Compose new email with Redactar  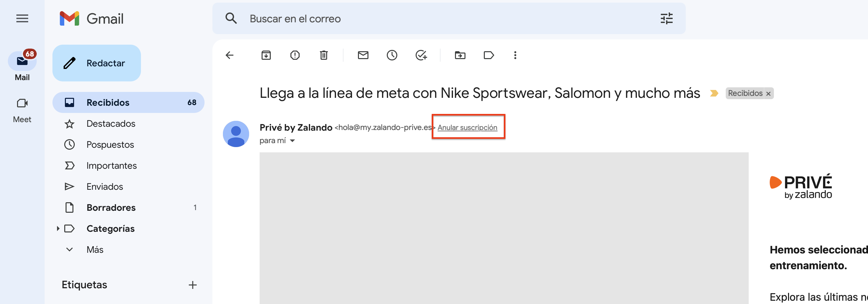pos(97,63)
